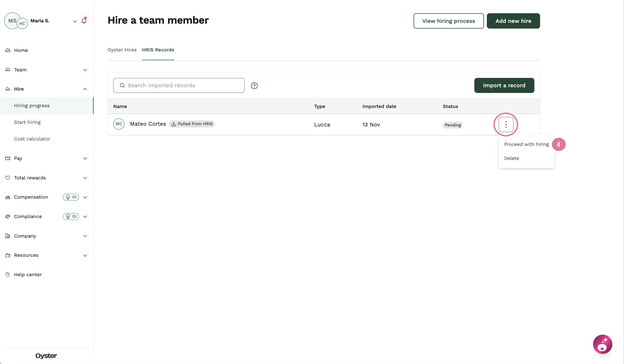Go to Home in sidebar
624x364 pixels.
(21, 50)
